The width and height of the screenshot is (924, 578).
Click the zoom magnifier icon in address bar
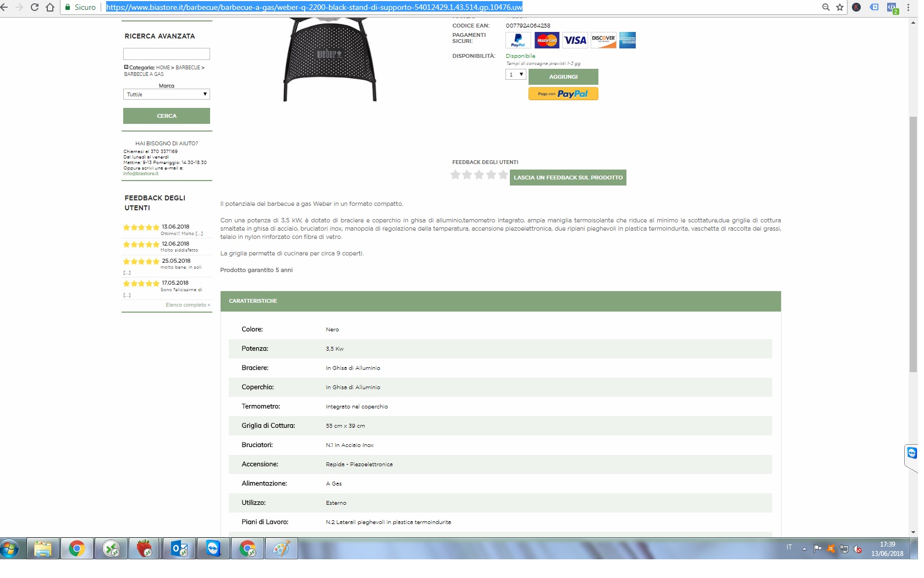click(826, 7)
